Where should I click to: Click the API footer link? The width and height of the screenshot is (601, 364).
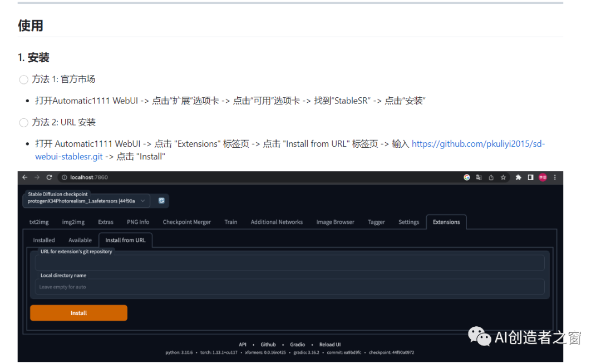[x=243, y=345]
